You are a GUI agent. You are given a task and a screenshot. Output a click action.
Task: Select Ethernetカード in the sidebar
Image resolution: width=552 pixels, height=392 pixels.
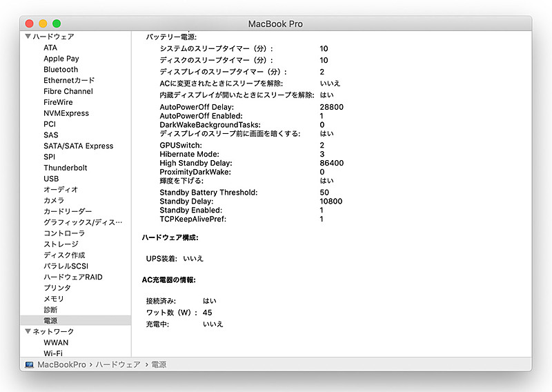click(x=69, y=80)
